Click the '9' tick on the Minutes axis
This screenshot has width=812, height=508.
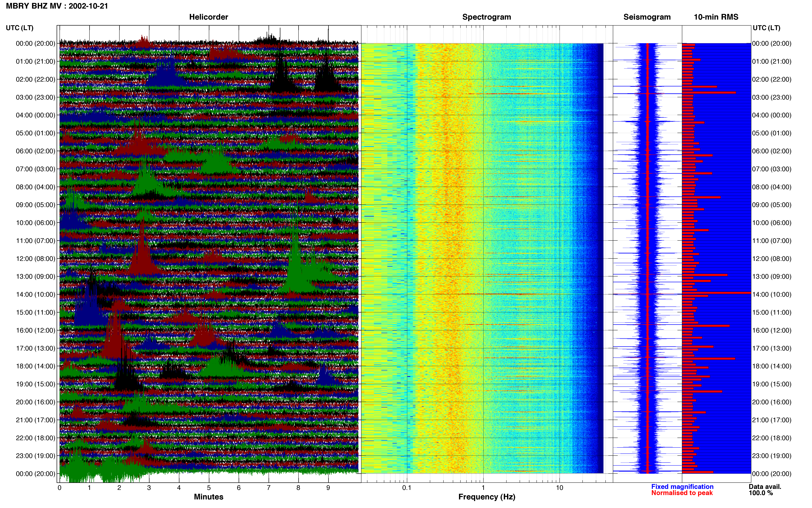(328, 487)
